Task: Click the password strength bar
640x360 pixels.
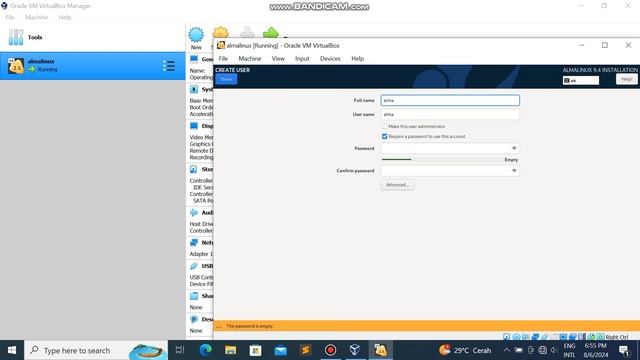Action: coord(442,160)
